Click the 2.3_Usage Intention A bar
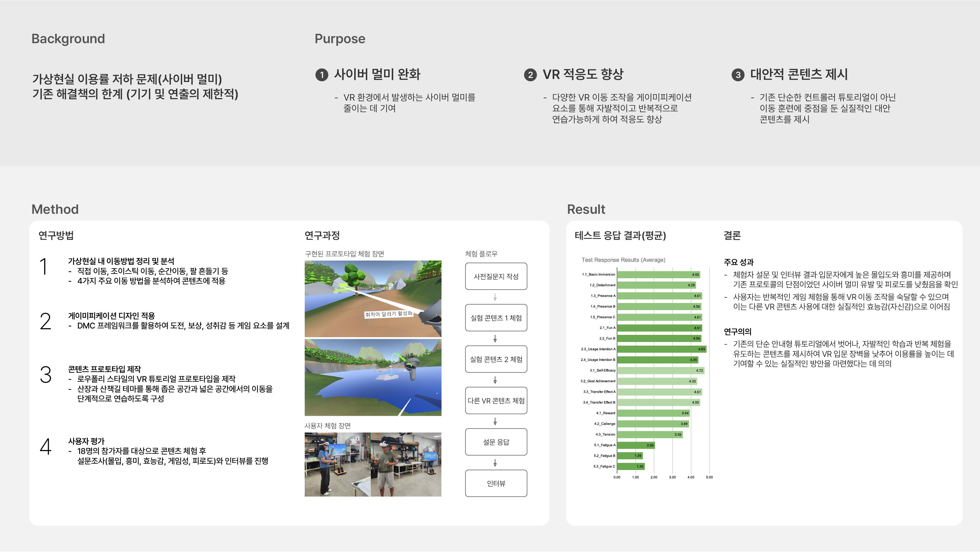 click(x=661, y=349)
